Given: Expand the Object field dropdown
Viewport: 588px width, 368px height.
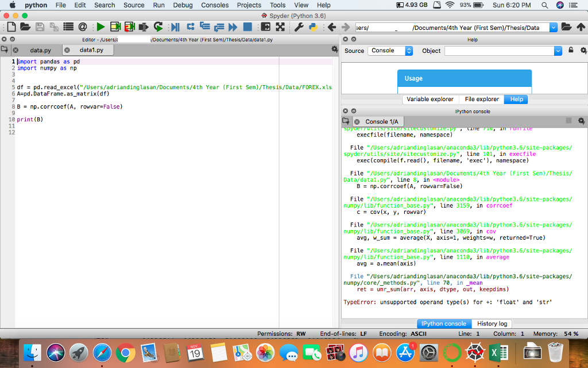Looking at the screenshot, I should [x=557, y=51].
